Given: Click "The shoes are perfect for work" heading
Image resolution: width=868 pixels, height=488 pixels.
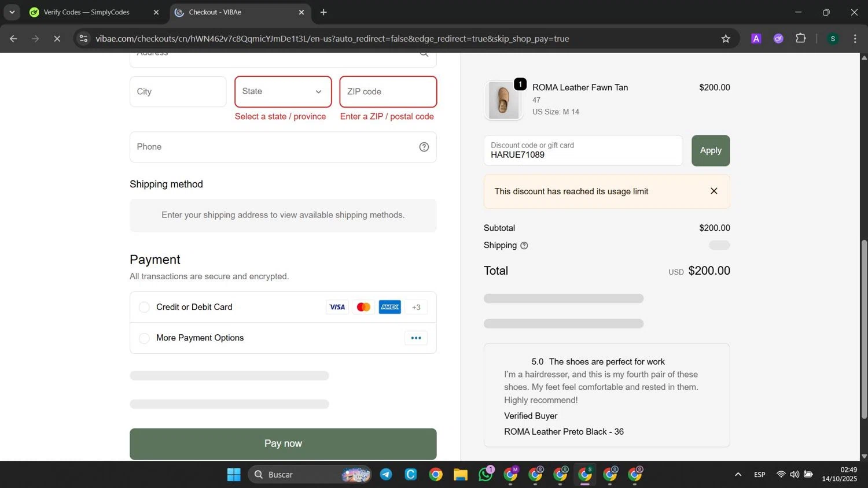Looking at the screenshot, I should pyautogui.click(x=607, y=362).
